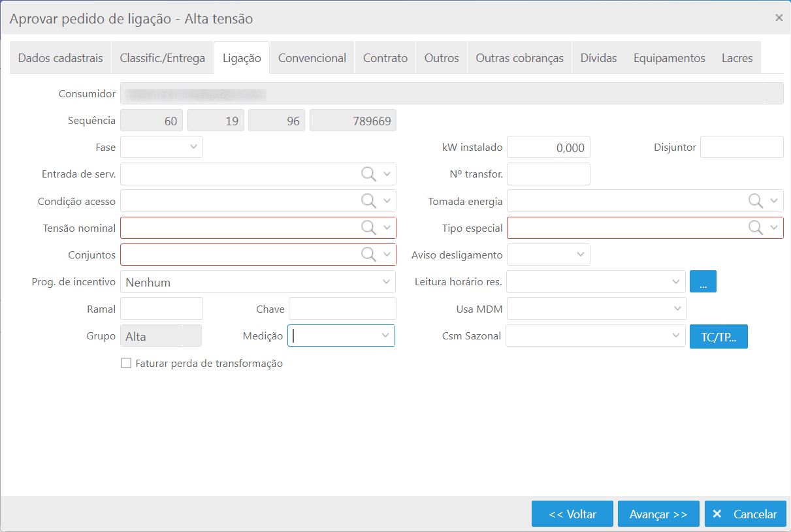Screen dimensions: 791x532
Task: Expand the Tensão nominal dropdown arrow
Action: point(387,227)
